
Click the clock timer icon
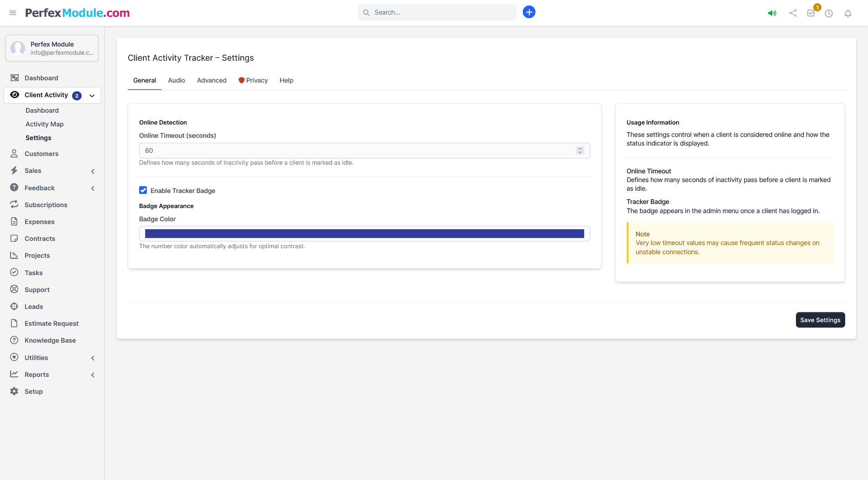(829, 13)
